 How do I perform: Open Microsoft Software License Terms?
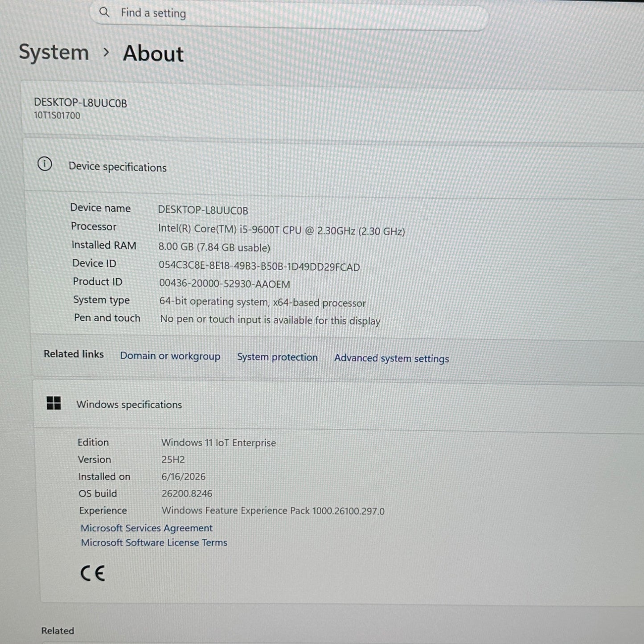click(154, 542)
